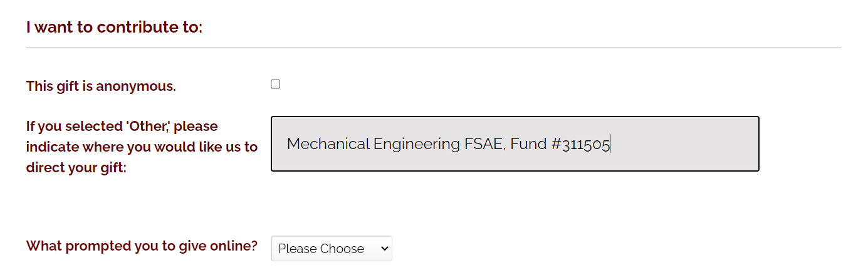Click empty space right of text in gift field
Viewport: 868px width, 280px height.
coord(683,144)
